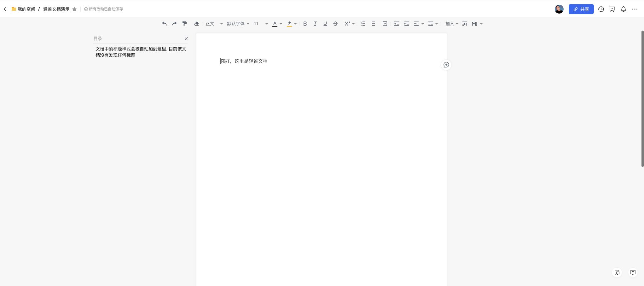Increase paragraph indent

tap(407, 24)
